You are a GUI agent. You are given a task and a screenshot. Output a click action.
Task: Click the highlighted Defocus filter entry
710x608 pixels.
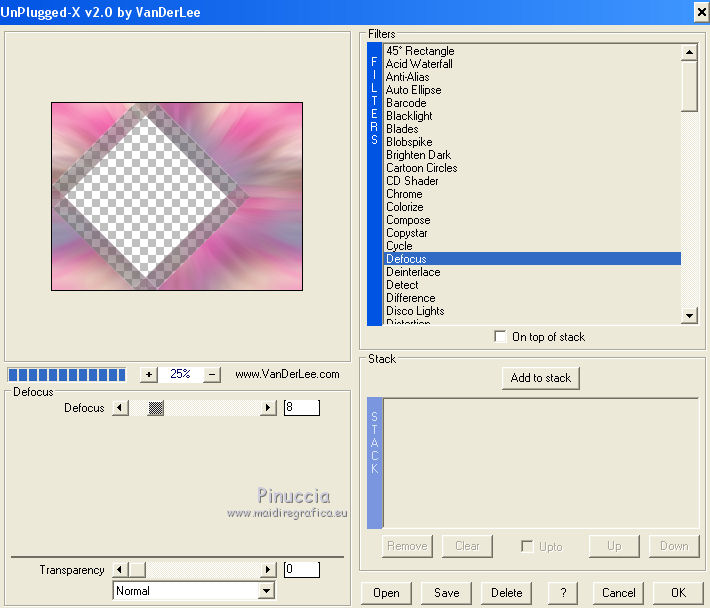[532, 259]
